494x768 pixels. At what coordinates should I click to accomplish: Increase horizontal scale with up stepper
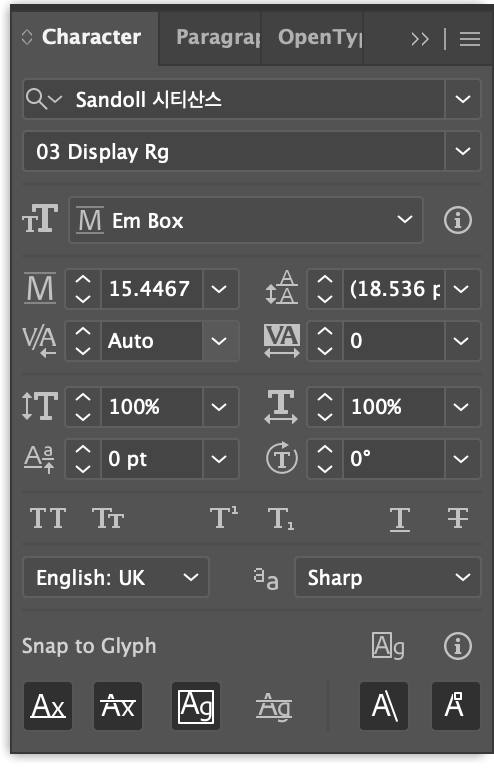pos(325,398)
